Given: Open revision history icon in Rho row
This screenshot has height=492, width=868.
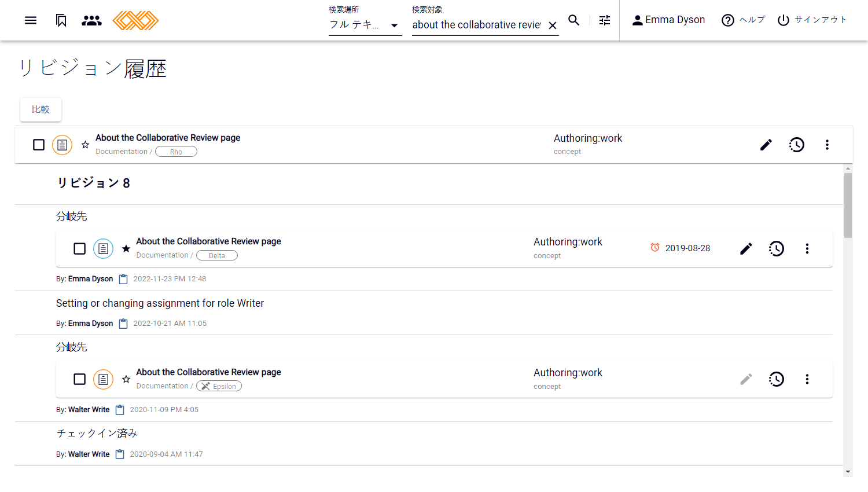Looking at the screenshot, I should point(797,145).
